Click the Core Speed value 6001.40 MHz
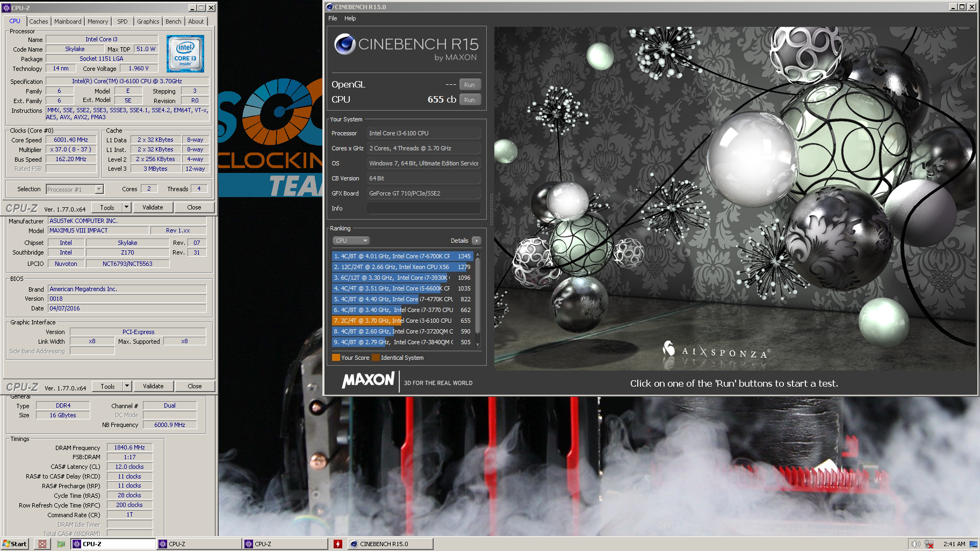 click(71, 140)
